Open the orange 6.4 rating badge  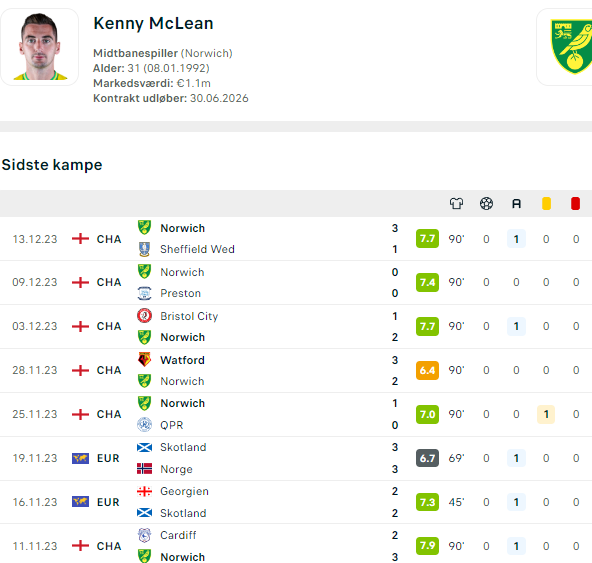pos(427,370)
